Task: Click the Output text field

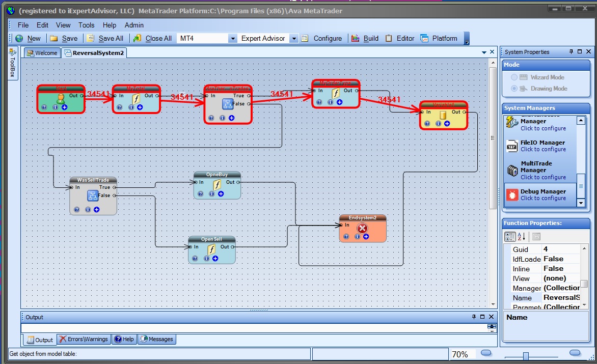Action: coord(254,328)
